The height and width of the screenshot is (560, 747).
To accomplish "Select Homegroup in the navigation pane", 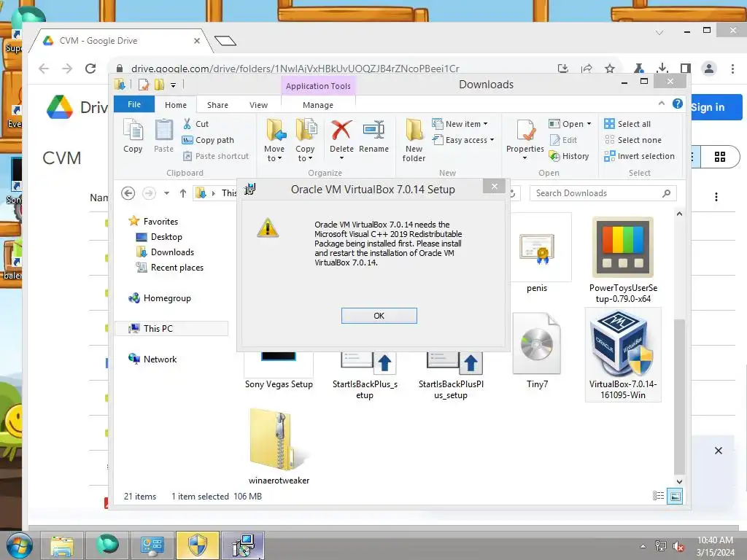I will coord(160,298).
